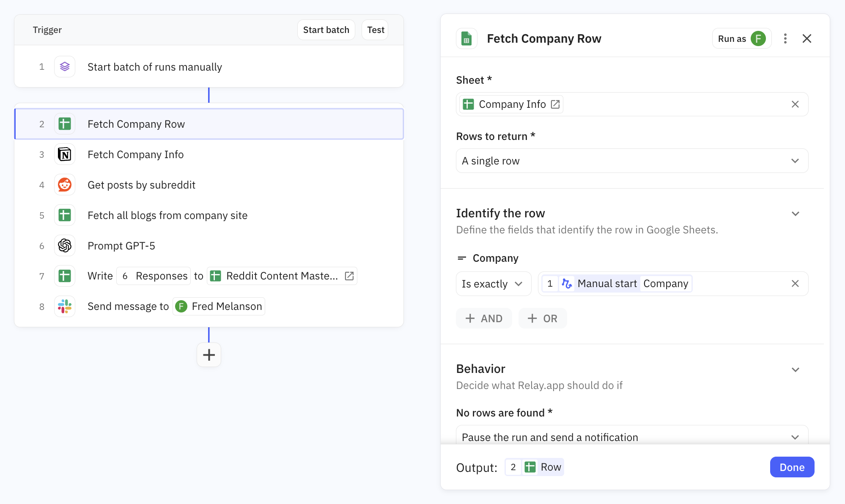Screen dimensions: 845x504
Task: Add a new step with plus button
Action: (x=209, y=355)
